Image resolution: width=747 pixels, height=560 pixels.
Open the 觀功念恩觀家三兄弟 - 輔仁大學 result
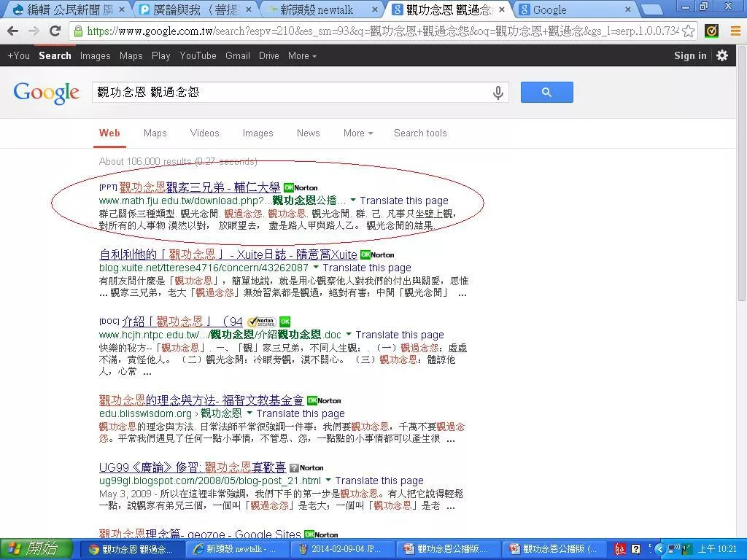point(200,187)
